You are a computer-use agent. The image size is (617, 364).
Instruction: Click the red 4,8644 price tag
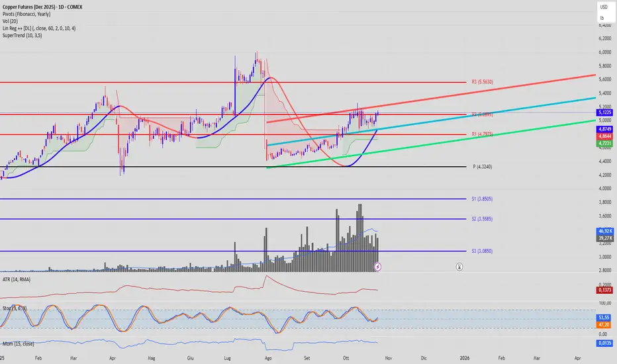(605, 136)
